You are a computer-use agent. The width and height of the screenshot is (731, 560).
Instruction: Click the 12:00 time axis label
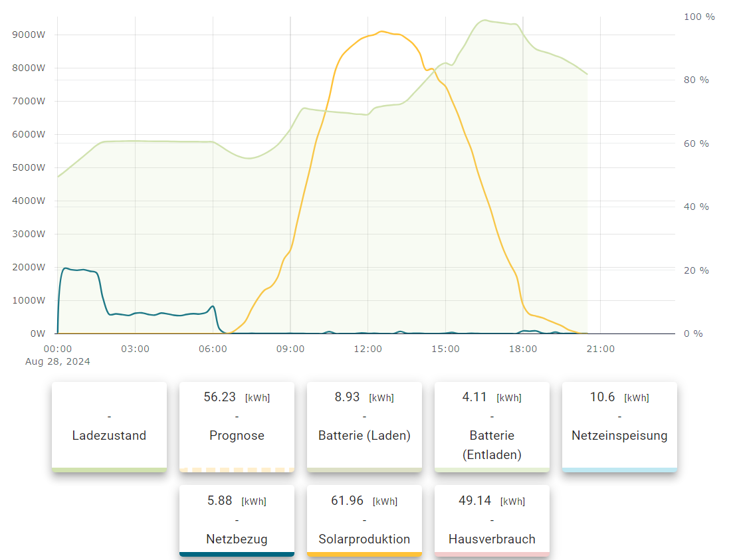tap(368, 349)
